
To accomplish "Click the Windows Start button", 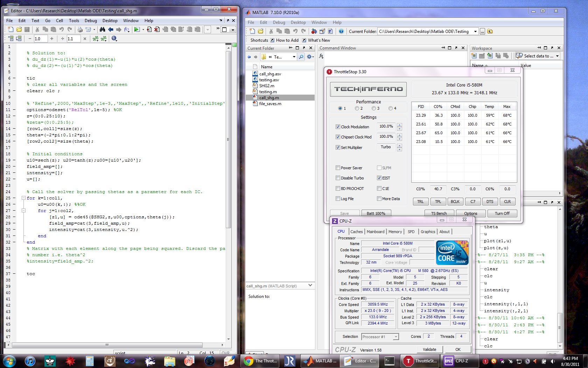I will (9, 361).
